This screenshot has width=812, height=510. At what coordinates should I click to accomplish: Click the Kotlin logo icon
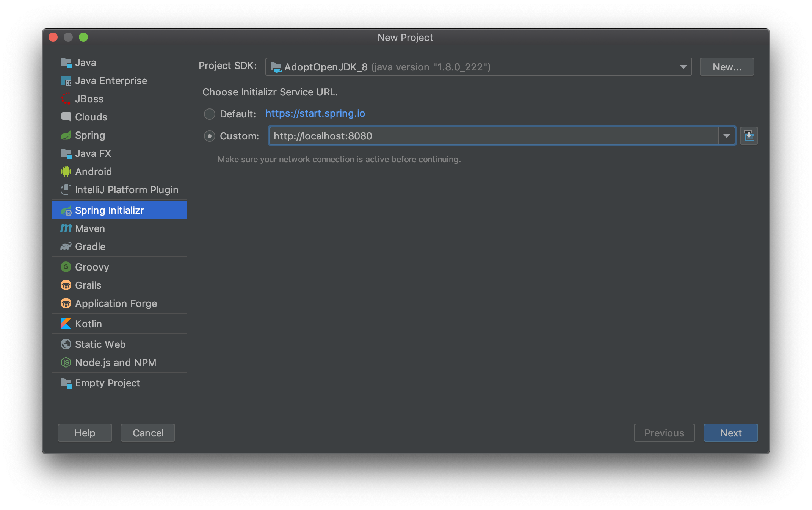[x=66, y=324]
